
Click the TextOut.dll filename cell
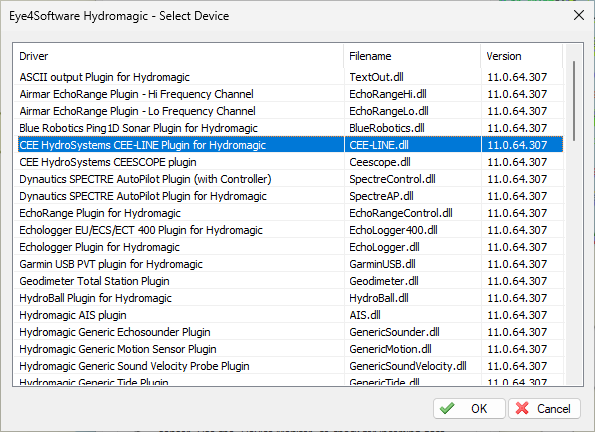coord(413,77)
